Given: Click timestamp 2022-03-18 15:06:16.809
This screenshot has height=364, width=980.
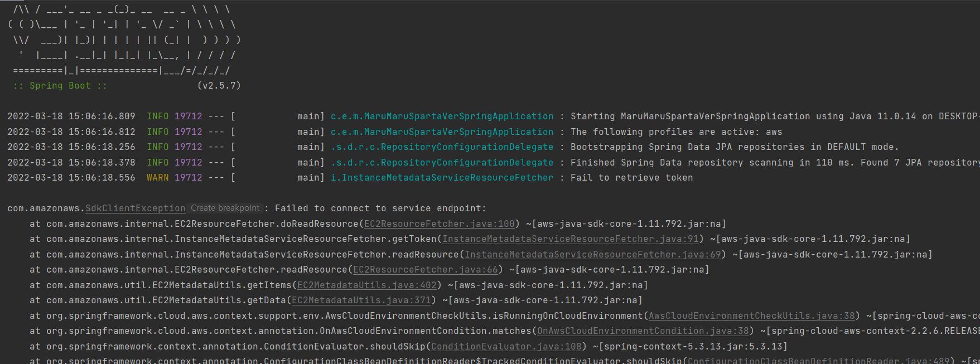Looking at the screenshot, I should (x=71, y=117).
